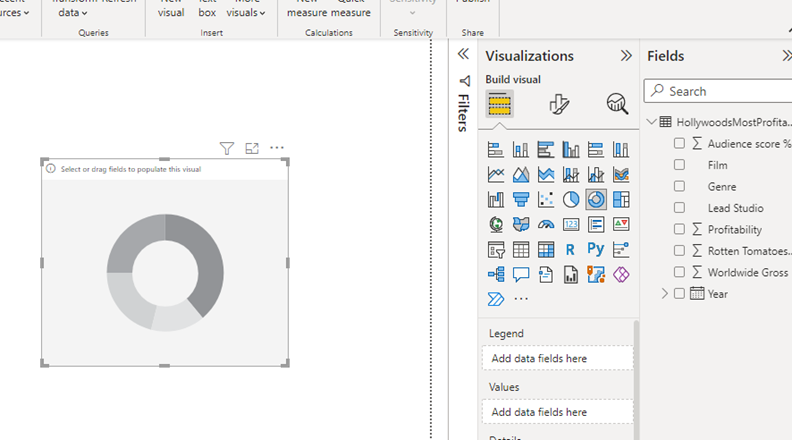Click the Search fields box
Screen dimensions: 792x440
click(718, 91)
